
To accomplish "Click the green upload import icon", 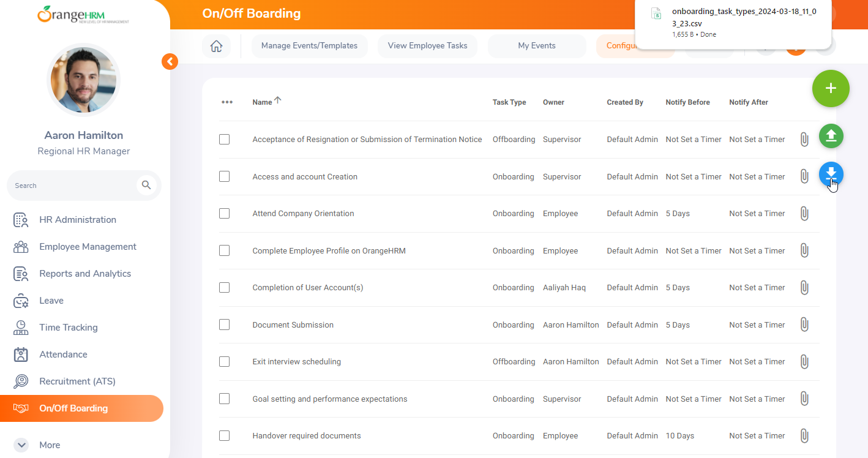I will click(x=831, y=137).
